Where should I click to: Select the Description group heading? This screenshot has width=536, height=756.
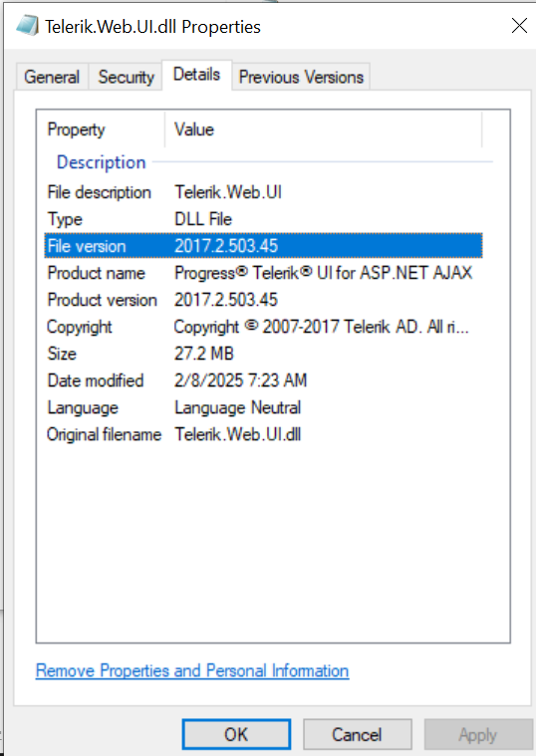pyautogui.click(x=101, y=162)
